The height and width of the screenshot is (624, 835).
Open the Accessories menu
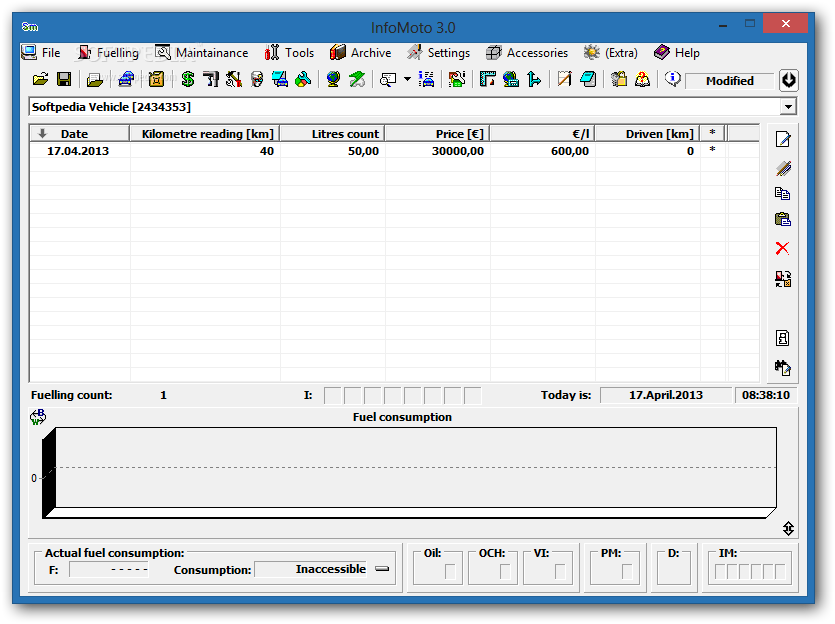pos(527,53)
